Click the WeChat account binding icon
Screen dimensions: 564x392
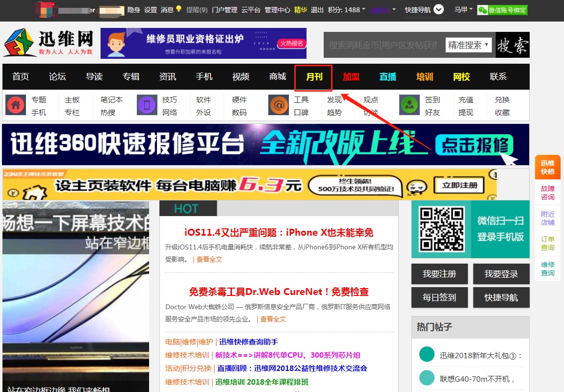click(x=502, y=10)
